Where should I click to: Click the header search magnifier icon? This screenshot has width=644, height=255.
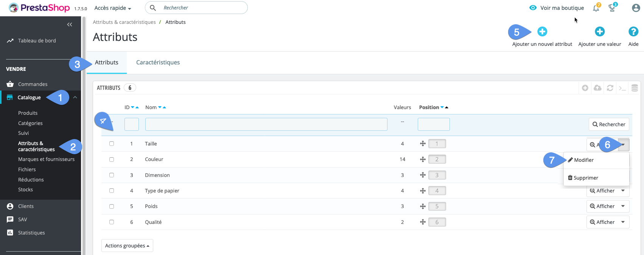153,8
